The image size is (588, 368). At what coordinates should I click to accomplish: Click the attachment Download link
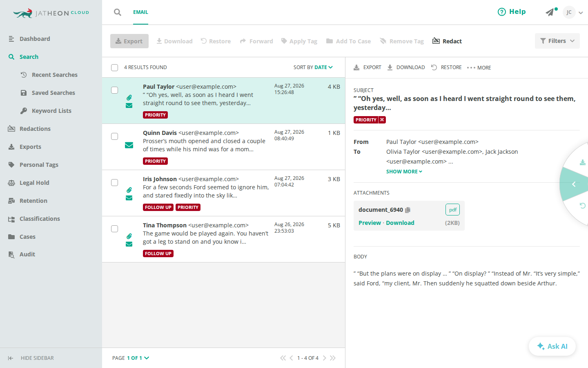400,223
